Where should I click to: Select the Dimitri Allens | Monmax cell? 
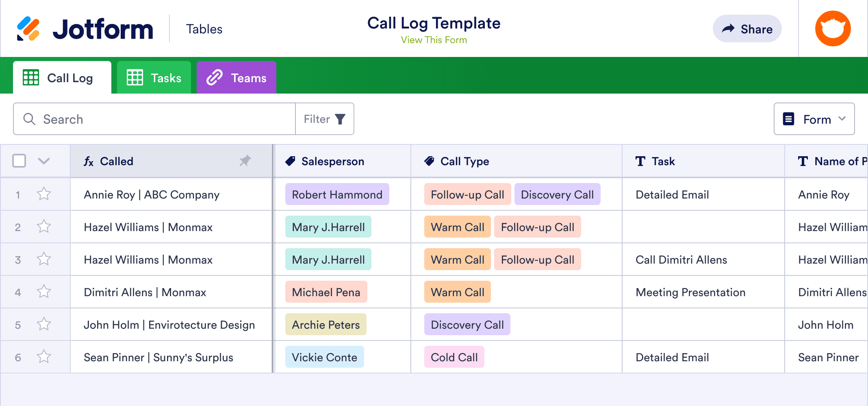[x=171, y=292]
